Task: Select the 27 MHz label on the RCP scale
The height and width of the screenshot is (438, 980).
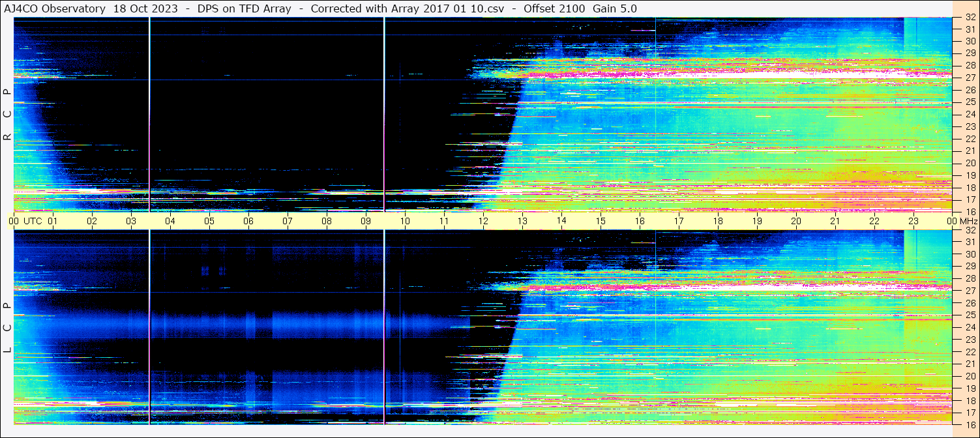Action: pyautogui.click(x=970, y=78)
